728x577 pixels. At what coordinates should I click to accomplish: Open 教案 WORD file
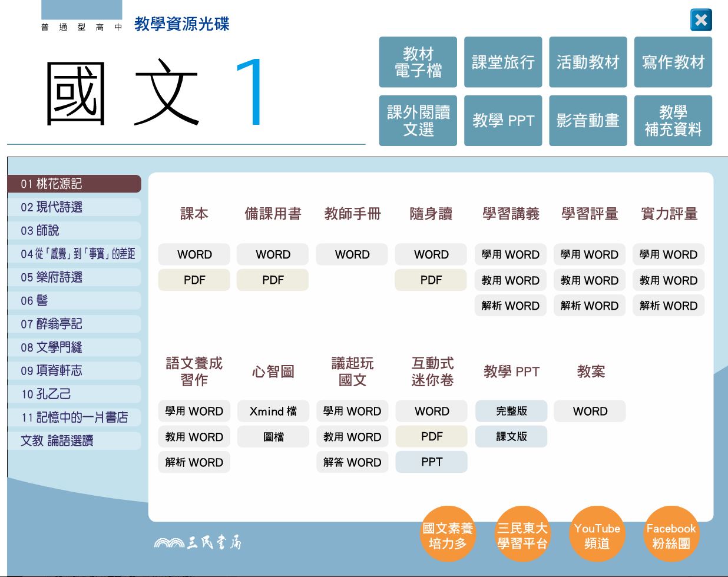click(590, 411)
